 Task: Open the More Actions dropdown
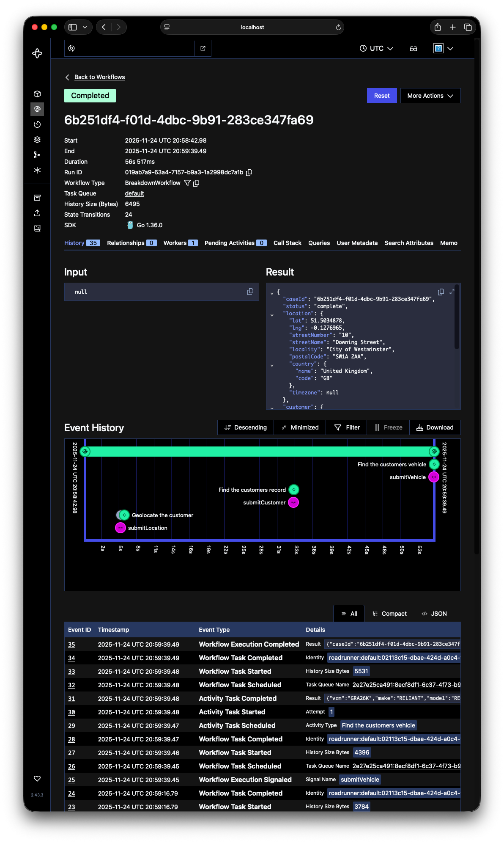(x=430, y=96)
